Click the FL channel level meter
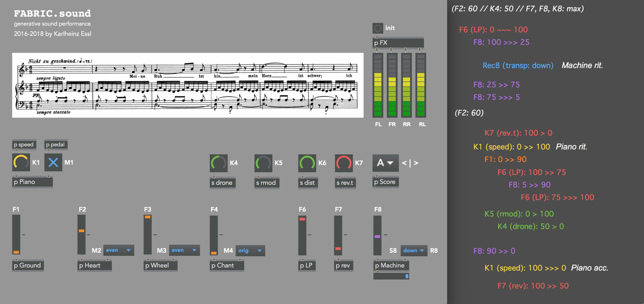 click(x=378, y=85)
